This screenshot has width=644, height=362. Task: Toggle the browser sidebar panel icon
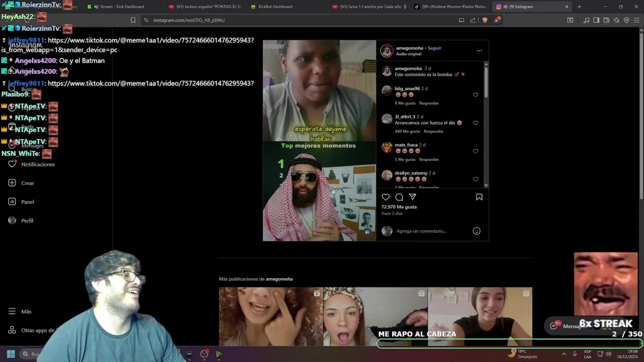pyautogui.click(x=596, y=20)
